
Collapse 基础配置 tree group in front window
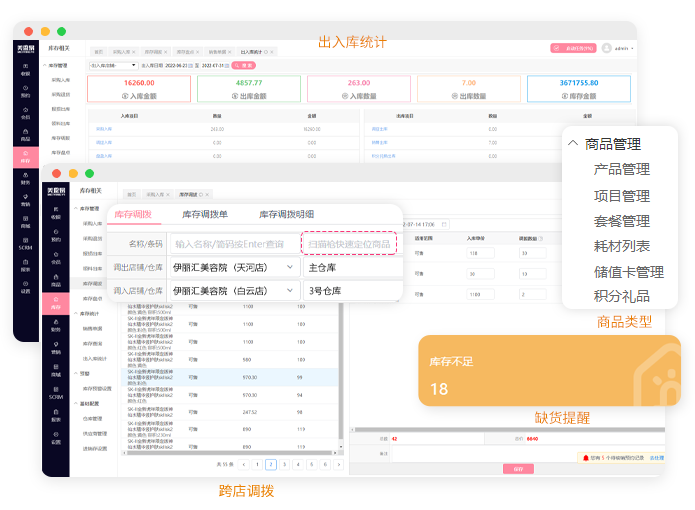click(x=75, y=403)
